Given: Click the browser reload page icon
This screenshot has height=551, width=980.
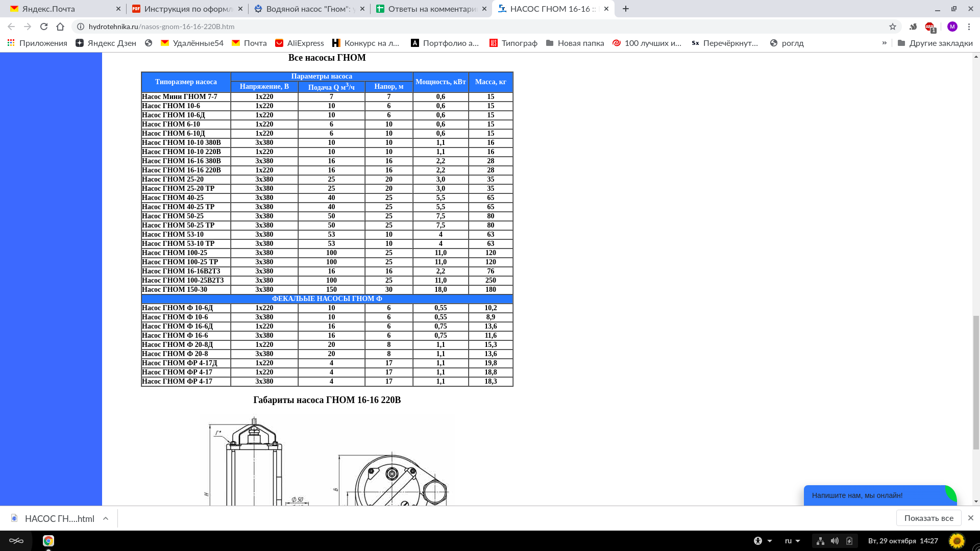Looking at the screenshot, I should coord(44,27).
